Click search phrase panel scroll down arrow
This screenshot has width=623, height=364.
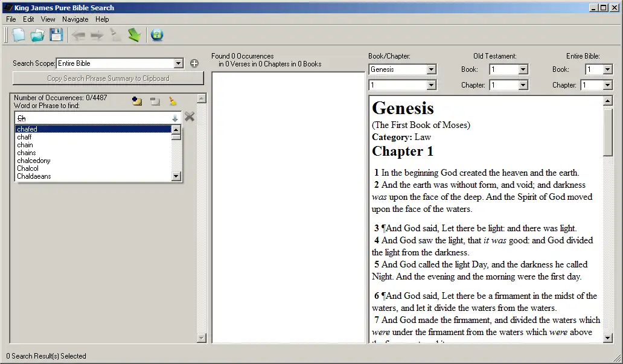click(202, 338)
